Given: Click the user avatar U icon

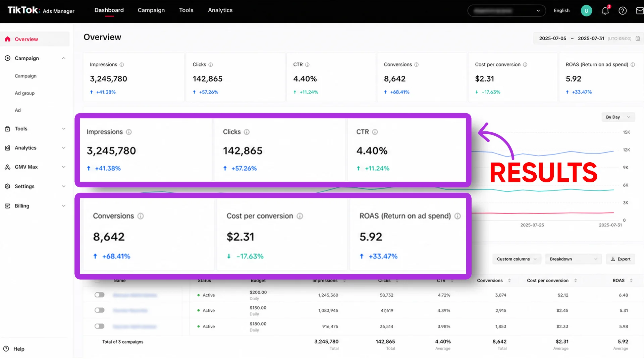Looking at the screenshot, I should [x=586, y=11].
